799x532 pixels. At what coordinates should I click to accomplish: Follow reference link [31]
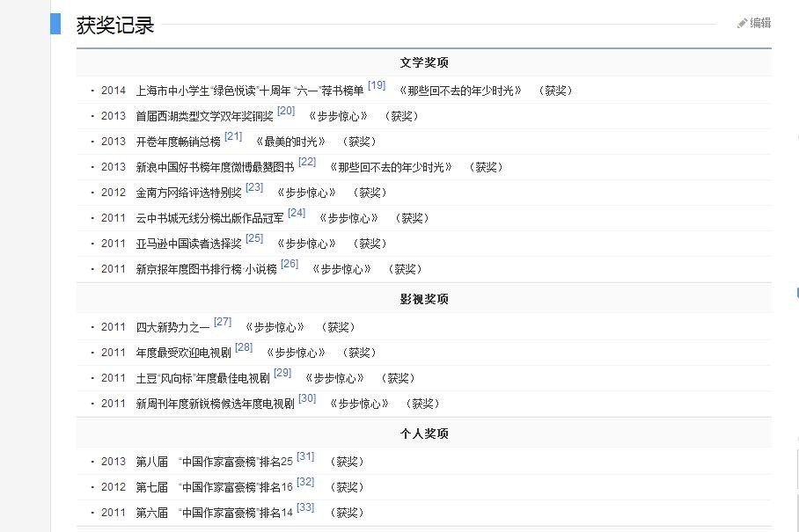point(305,456)
